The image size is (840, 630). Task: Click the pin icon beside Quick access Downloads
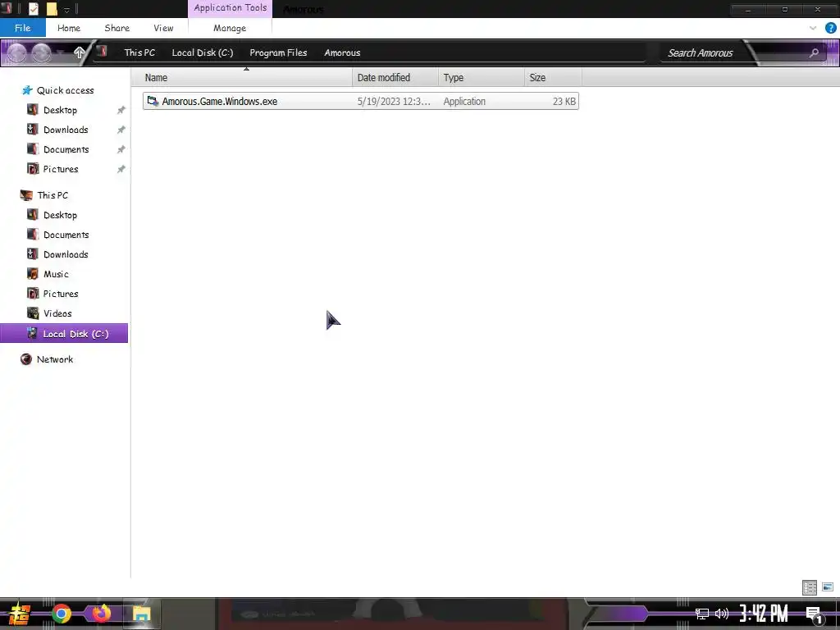coord(121,130)
